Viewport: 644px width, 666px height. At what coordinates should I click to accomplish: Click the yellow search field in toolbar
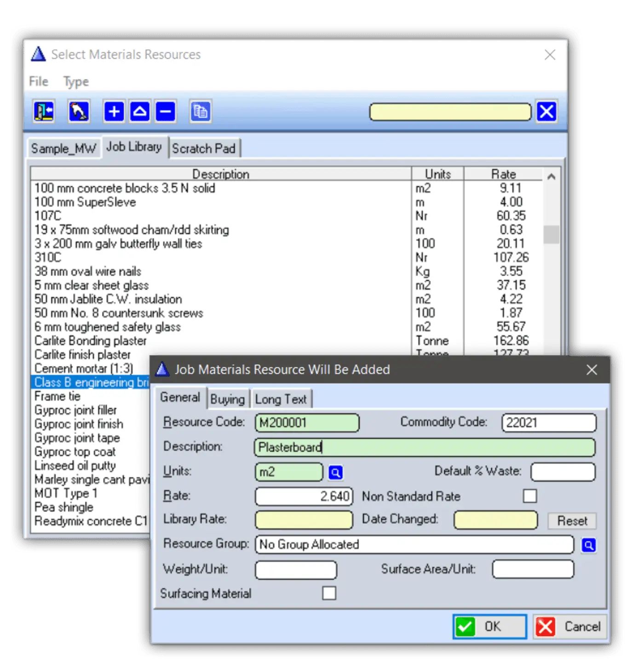[450, 112]
